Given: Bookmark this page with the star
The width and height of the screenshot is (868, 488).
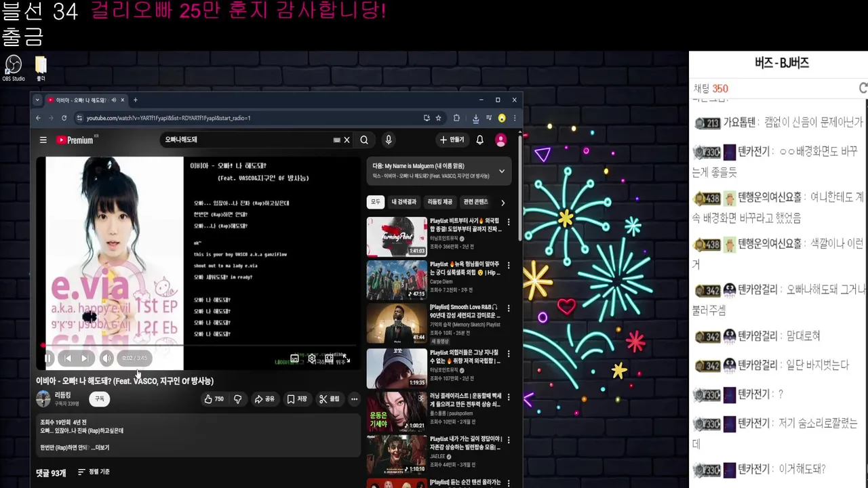Looking at the screenshot, I should pyautogui.click(x=438, y=118).
